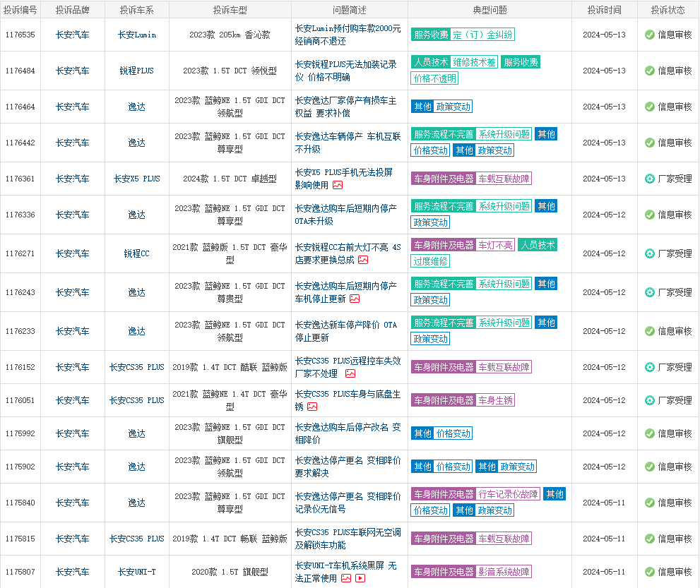The width and height of the screenshot is (700, 588).
Task: Select complaint number 1176535 cell
Action: click(x=20, y=35)
